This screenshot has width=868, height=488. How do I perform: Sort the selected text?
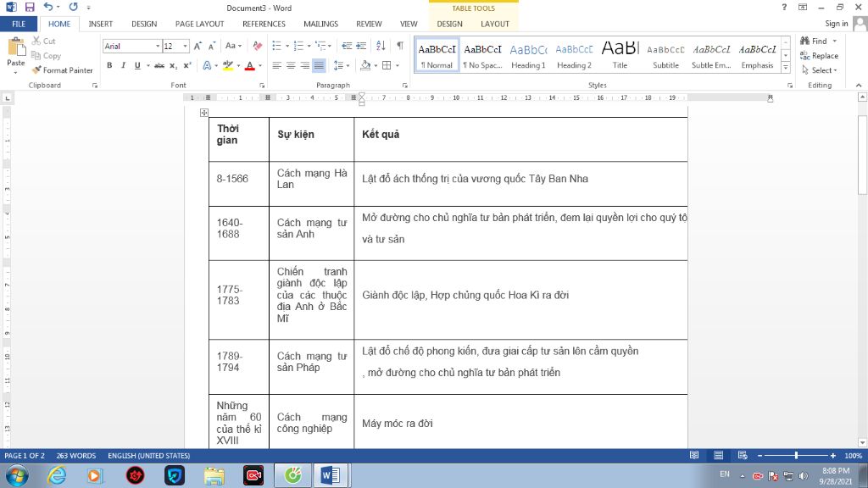(381, 46)
